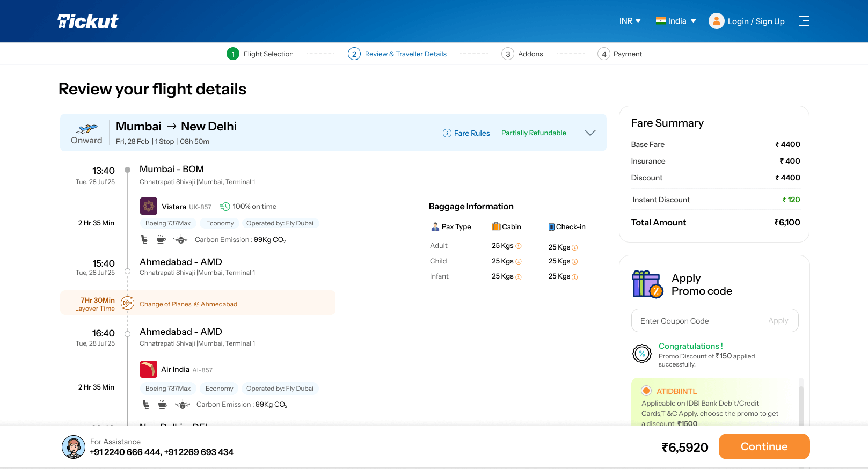Go to the Addons step

click(522, 54)
